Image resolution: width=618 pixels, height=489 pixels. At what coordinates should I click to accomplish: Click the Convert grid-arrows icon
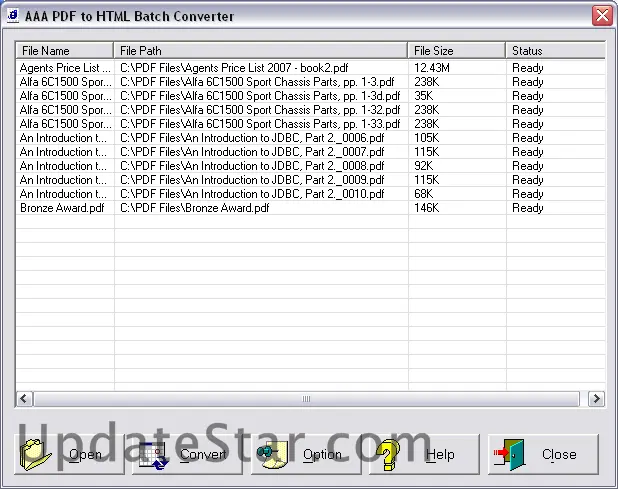click(x=154, y=456)
